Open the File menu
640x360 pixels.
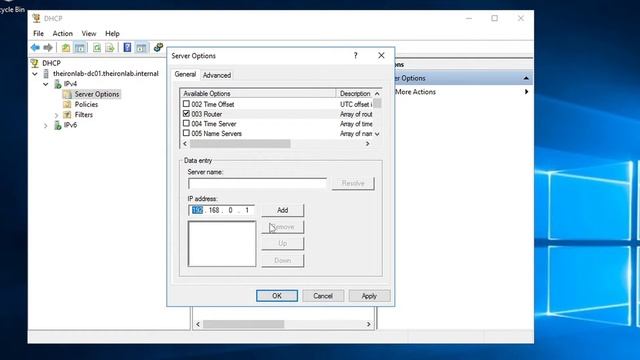[x=38, y=33]
